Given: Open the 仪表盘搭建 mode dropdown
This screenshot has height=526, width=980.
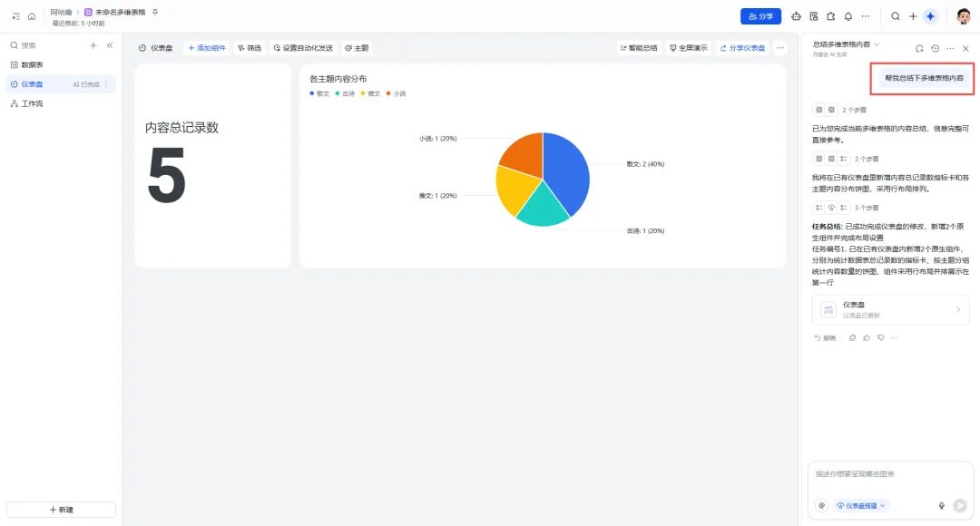Looking at the screenshot, I should coord(861,505).
